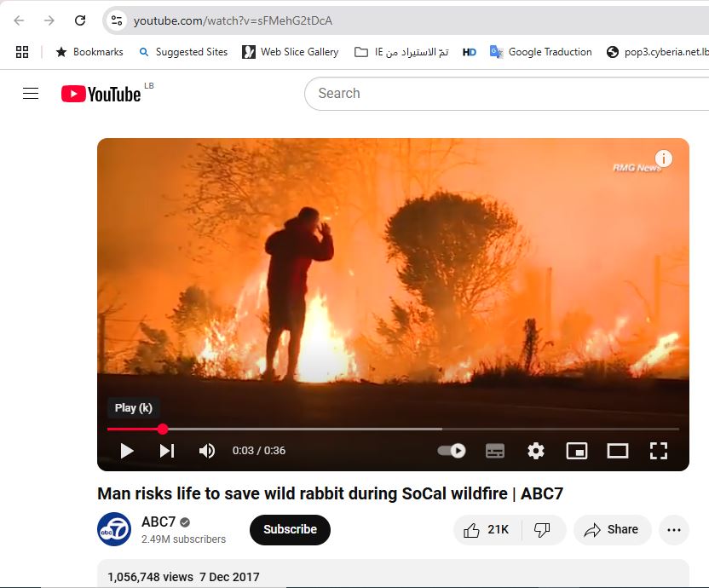Image resolution: width=709 pixels, height=588 pixels.
Task: Open the Web Slice Gallery bookmark
Action: coord(290,52)
